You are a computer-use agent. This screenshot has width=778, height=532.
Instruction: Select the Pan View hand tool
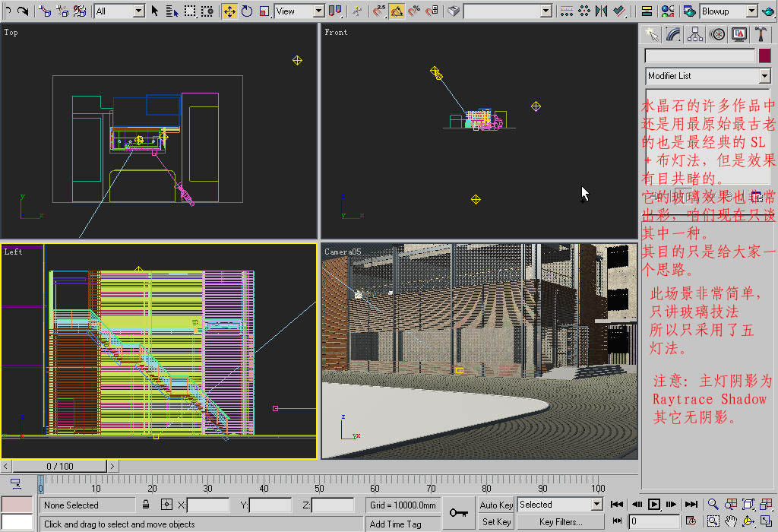(730, 521)
